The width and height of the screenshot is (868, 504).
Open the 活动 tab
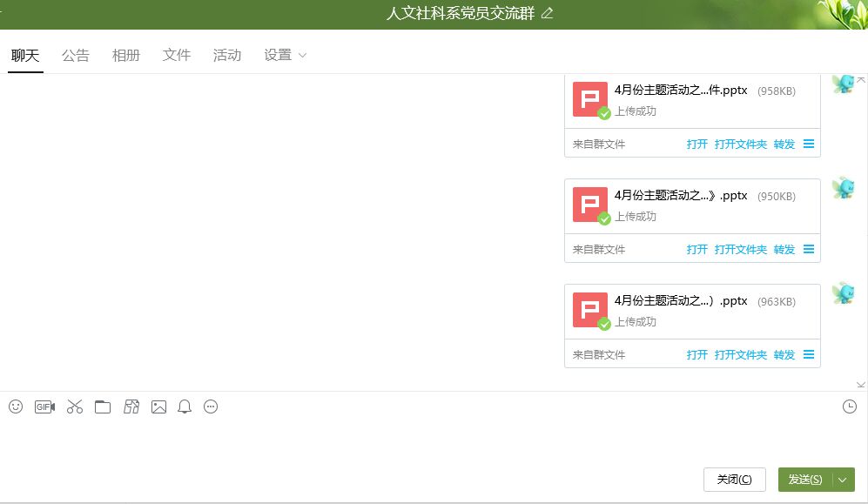coord(227,56)
